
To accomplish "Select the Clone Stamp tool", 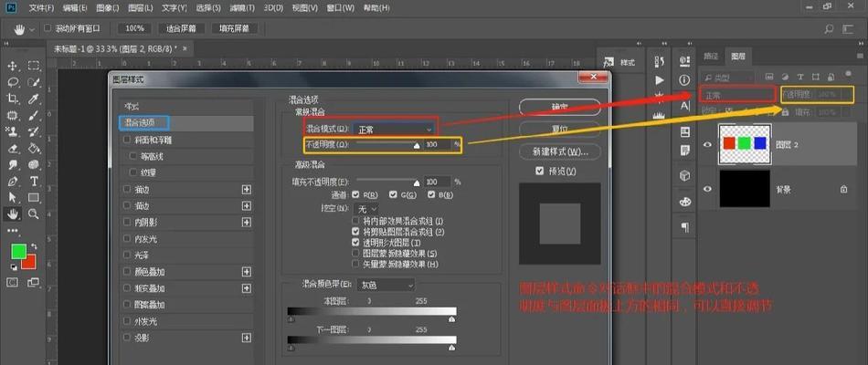I will (12, 131).
